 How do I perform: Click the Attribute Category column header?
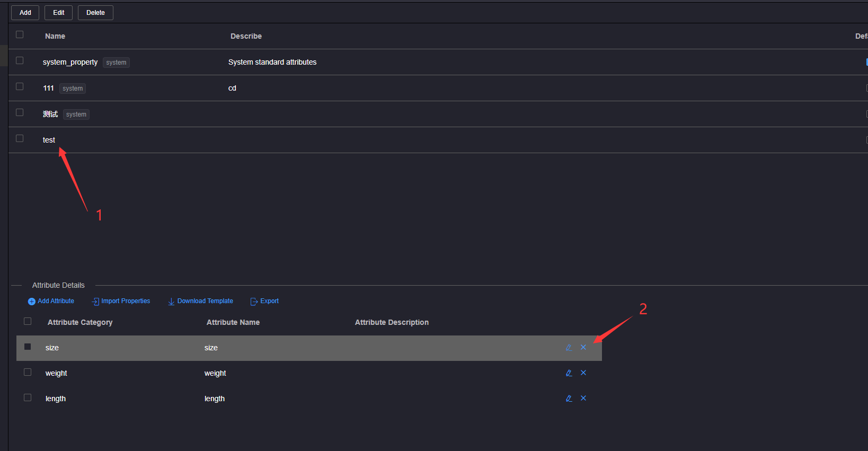80,322
